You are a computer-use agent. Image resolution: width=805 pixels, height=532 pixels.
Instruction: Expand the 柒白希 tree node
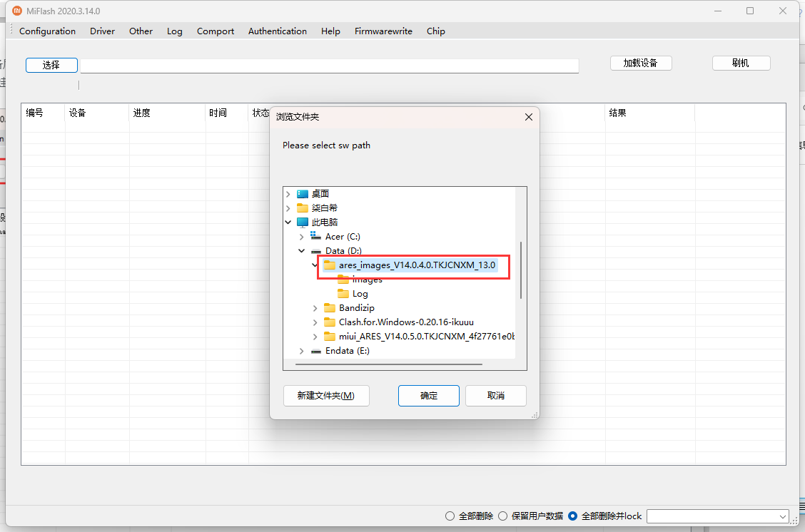[288, 208]
